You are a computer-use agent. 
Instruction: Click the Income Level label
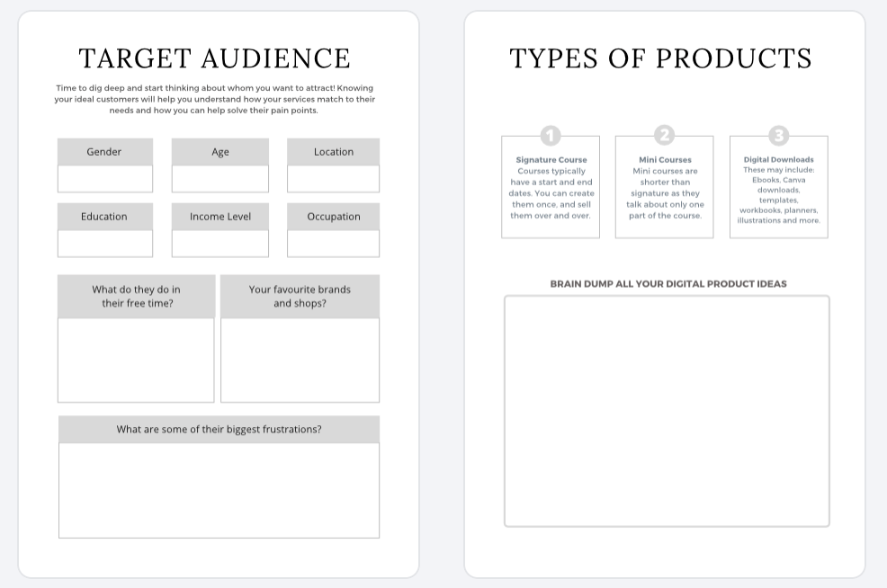pyautogui.click(x=220, y=217)
